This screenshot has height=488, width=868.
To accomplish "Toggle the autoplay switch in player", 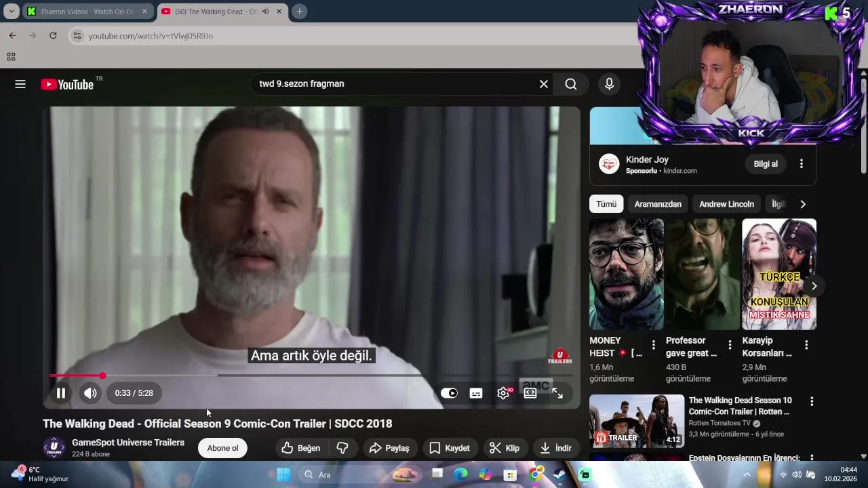I will (449, 393).
